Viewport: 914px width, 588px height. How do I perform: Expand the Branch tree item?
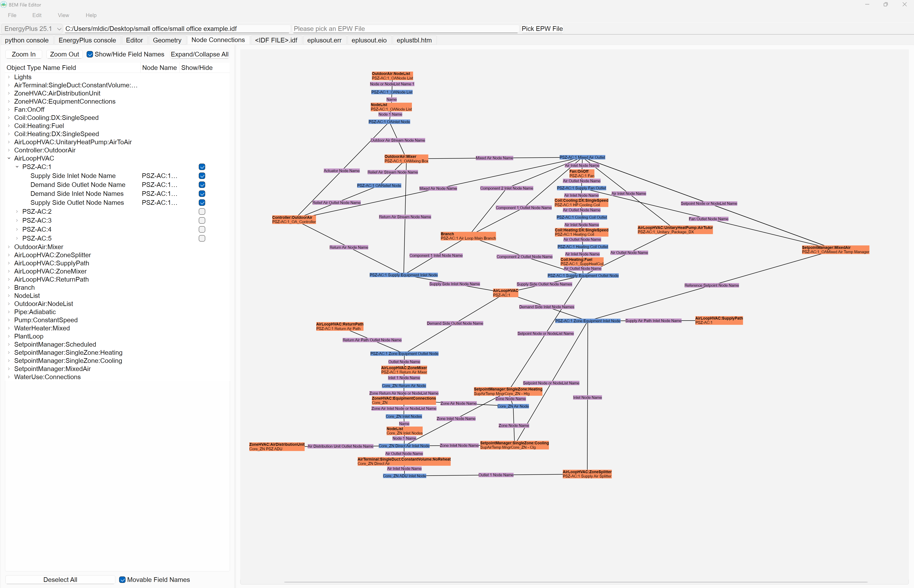tap(9, 287)
